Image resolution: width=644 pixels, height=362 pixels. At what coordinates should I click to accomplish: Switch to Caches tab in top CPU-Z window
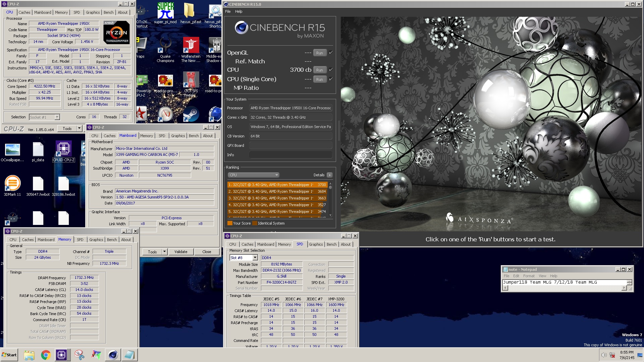(x=24, y=12)
